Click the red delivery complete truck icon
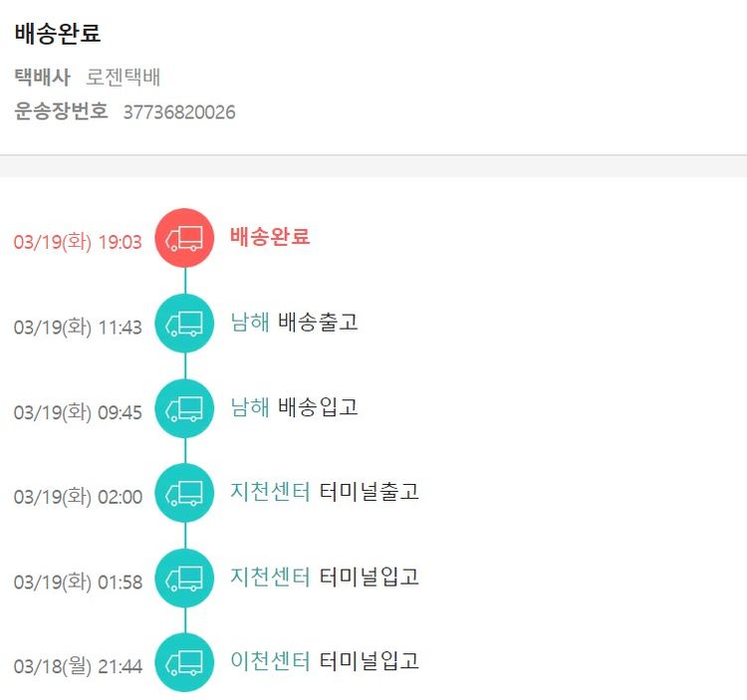747x700 pixels. (x=184, y=238)
